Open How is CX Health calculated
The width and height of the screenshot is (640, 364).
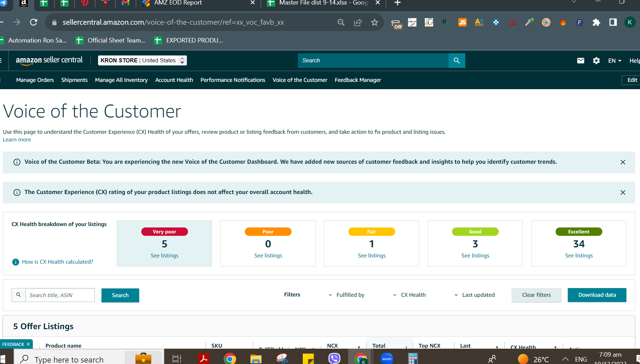coord(58,262)
